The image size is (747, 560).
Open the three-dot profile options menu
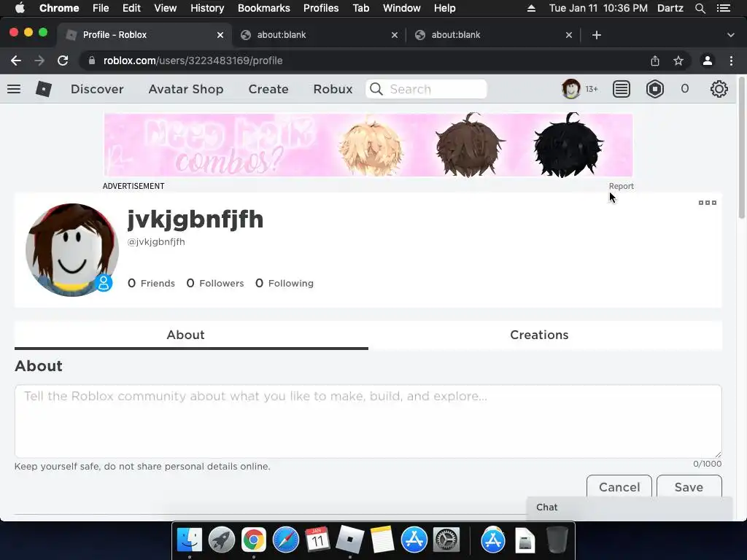pyautogui.click(x=708, y=203)
